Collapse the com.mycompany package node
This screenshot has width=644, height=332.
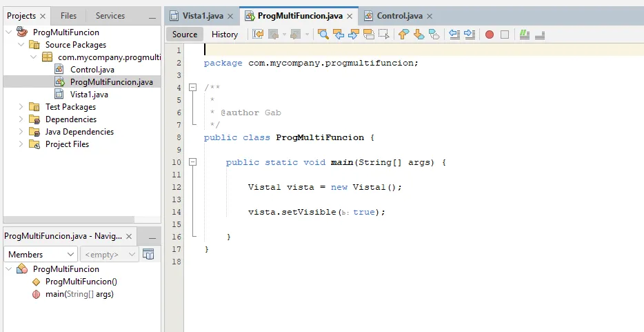(34, 57)
